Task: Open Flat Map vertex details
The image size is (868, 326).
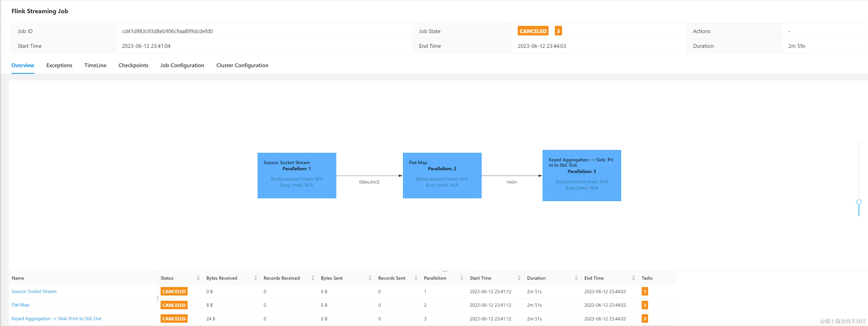Action: pos(20,305)
